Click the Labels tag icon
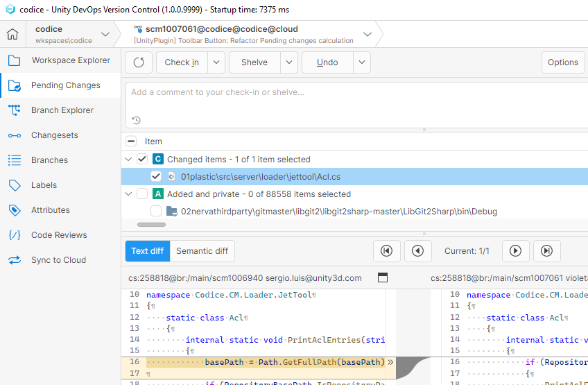Viewport: 588px width, 385px height. [15, 185]
